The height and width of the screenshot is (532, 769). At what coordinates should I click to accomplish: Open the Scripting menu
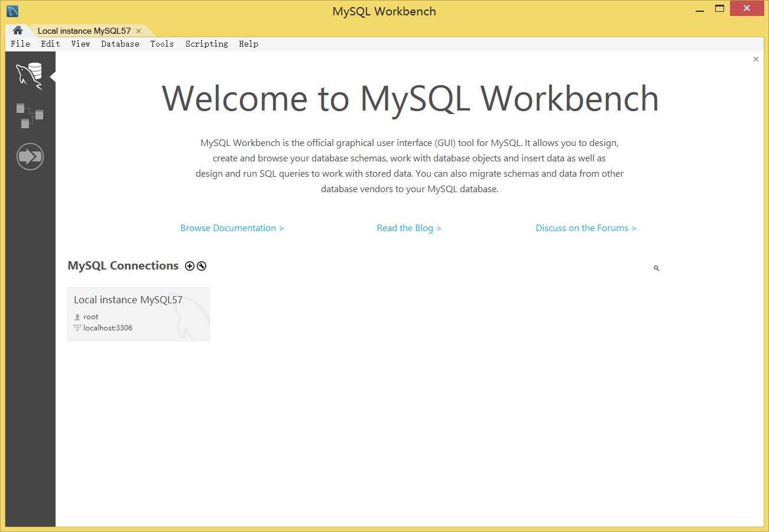pos(206,44)
